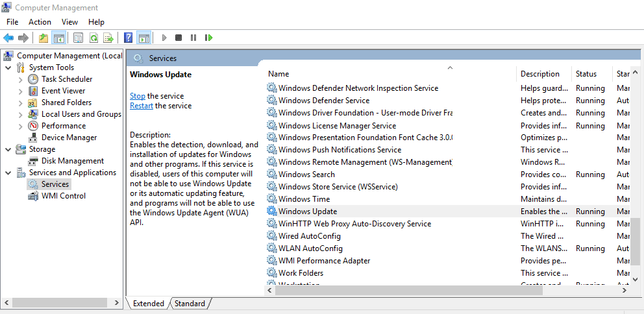Collapse the Services and Applications node
Screen dimensions: 644x314
(x=8, y=173)
